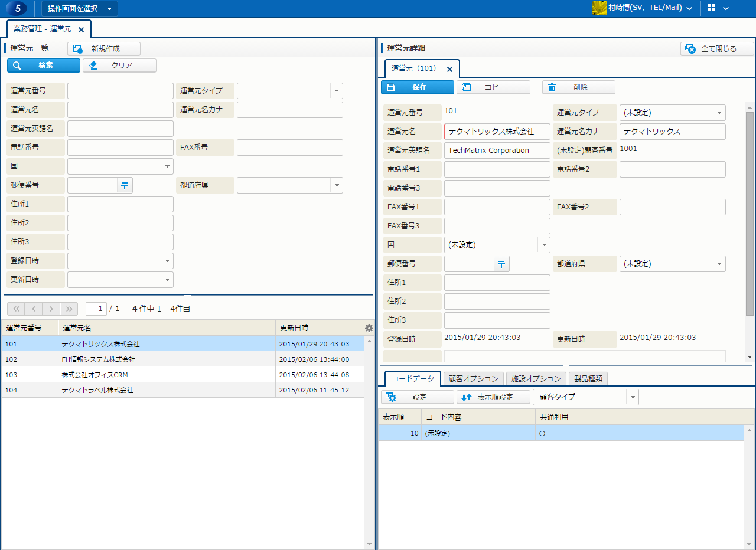Click the postal code lookup icon in search form
756x550 pixels.
point(125,185)
